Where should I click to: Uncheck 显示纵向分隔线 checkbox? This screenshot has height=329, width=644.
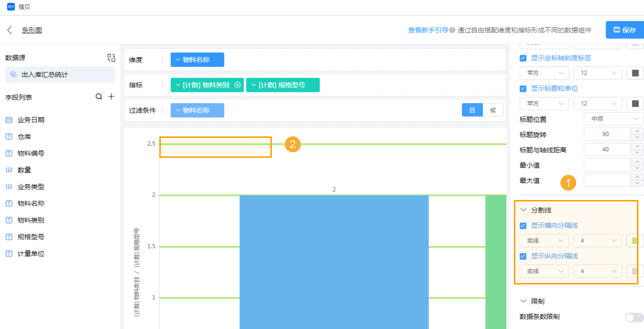click(x=523, y=256)
